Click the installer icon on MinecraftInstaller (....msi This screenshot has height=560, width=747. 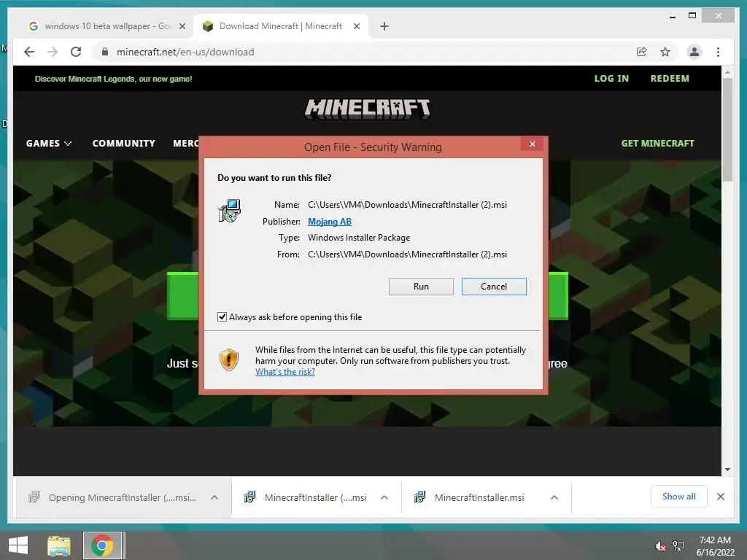(249, 497)
